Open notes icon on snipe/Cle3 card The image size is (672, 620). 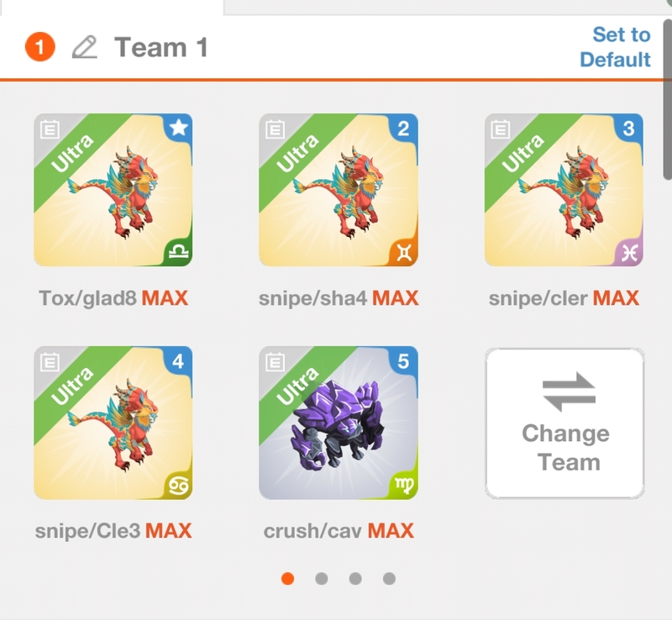(50, 362)
